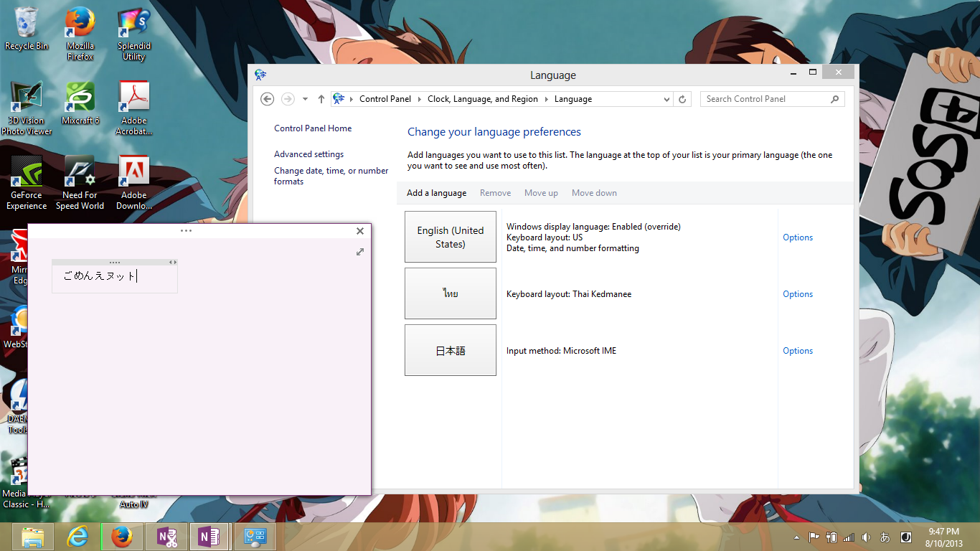Launch GeForce Experience desktop shortcut
The width and height of the screenshot is (980, 551).
(x=27, y=182)
